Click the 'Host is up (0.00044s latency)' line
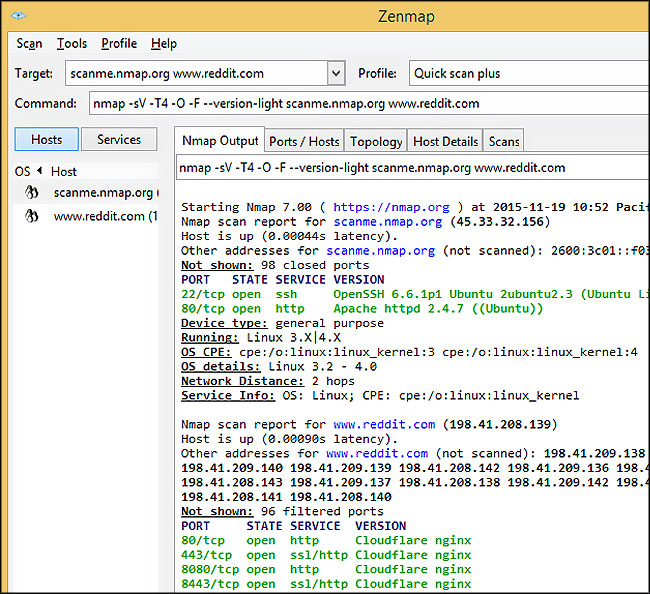650x594 pixels. [289, 236]
